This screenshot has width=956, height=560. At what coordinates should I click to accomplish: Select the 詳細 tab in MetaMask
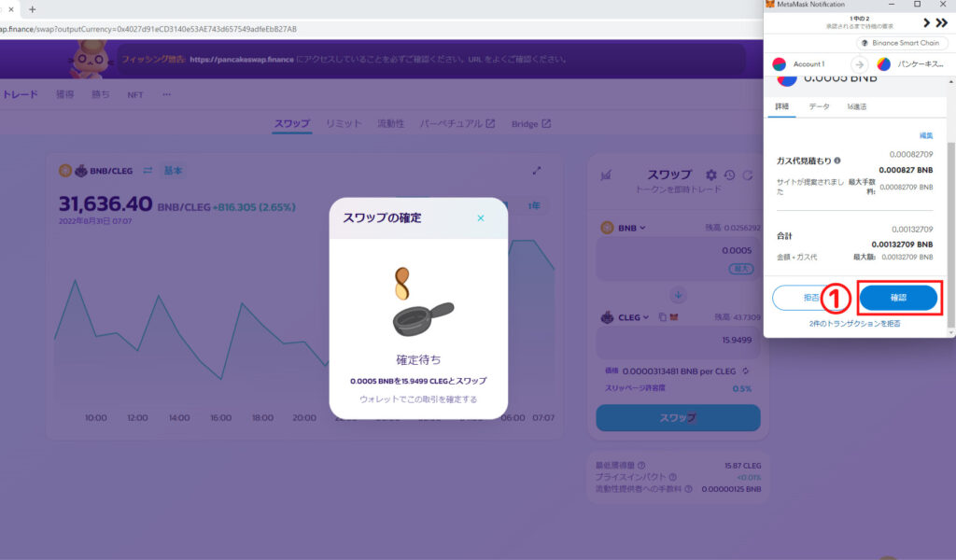[x=781, y=106]
